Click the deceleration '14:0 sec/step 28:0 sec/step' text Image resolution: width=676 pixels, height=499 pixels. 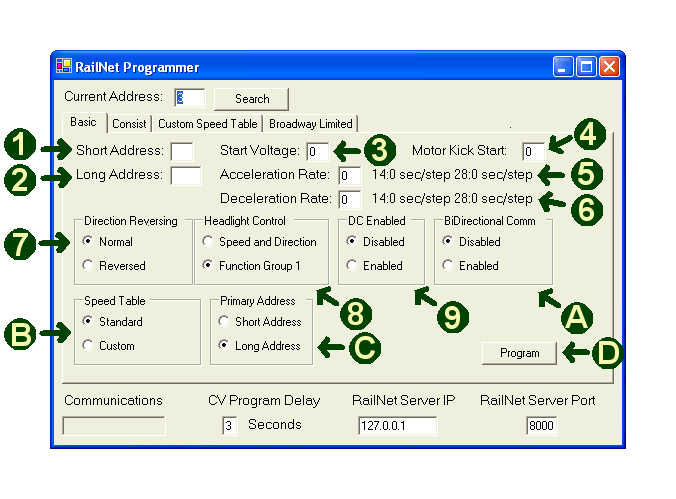pos(452,198)
